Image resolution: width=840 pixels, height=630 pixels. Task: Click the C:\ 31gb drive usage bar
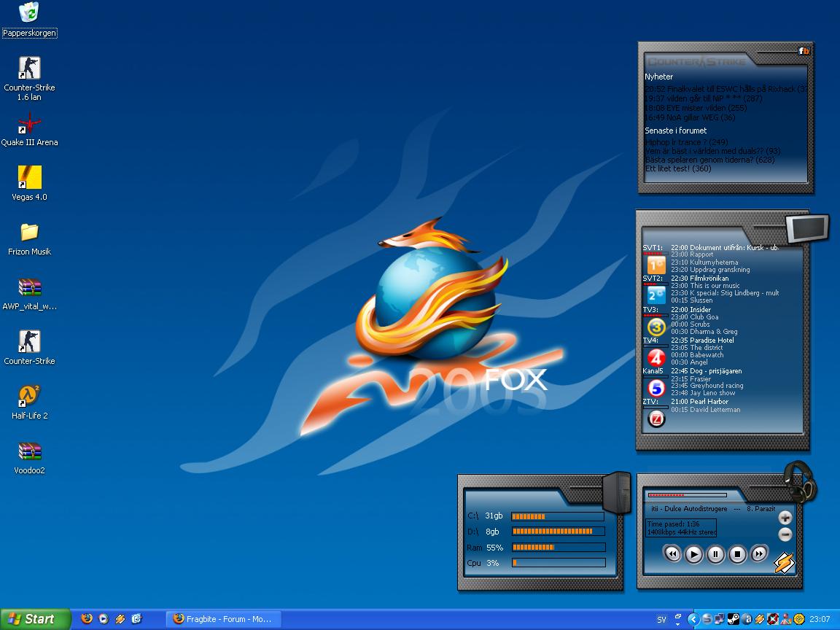coord(558,516)
